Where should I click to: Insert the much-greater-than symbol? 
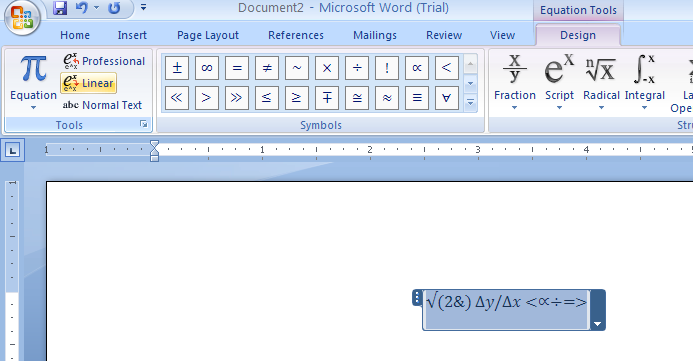pos(237,98)
